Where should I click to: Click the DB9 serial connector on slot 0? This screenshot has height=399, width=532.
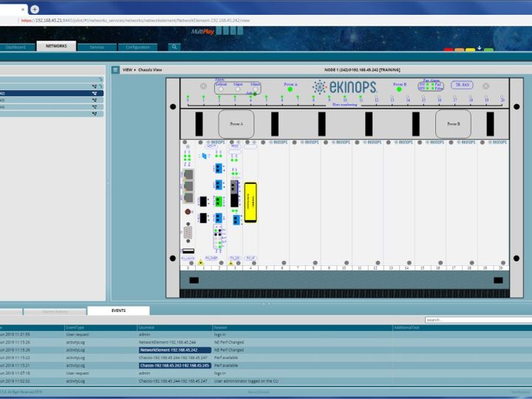[188, 233]
